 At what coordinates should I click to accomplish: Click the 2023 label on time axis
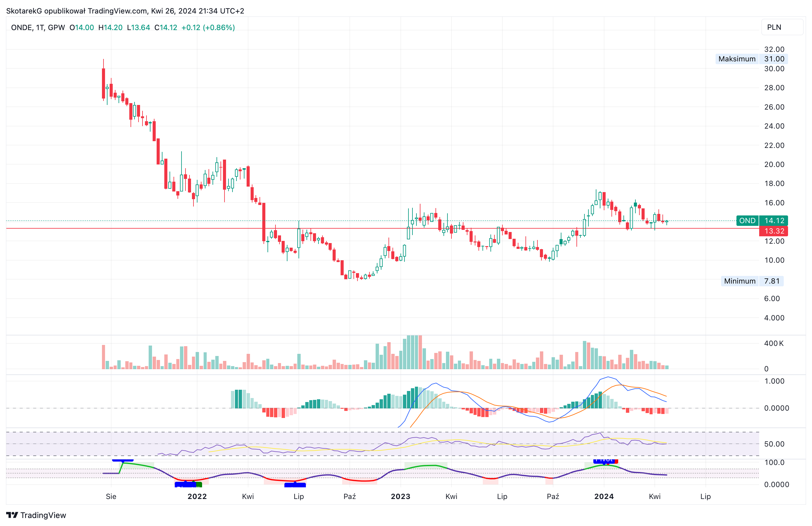pos(400,496)
